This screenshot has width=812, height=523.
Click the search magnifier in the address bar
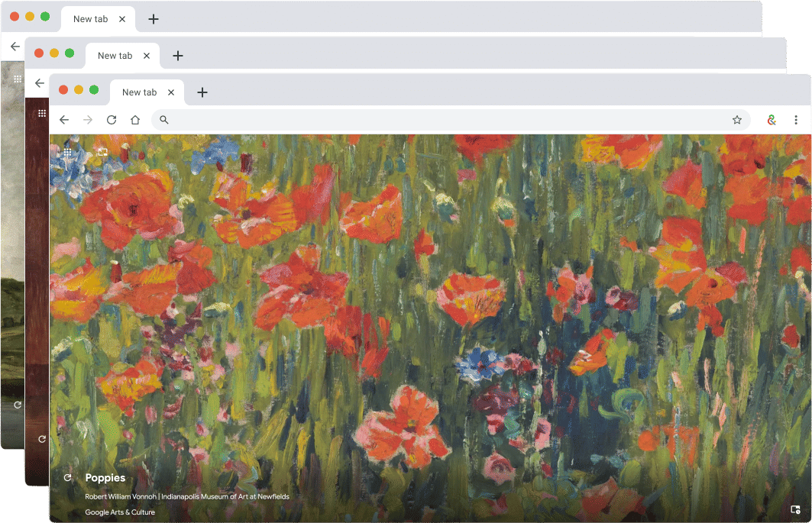tap(163, 120)
